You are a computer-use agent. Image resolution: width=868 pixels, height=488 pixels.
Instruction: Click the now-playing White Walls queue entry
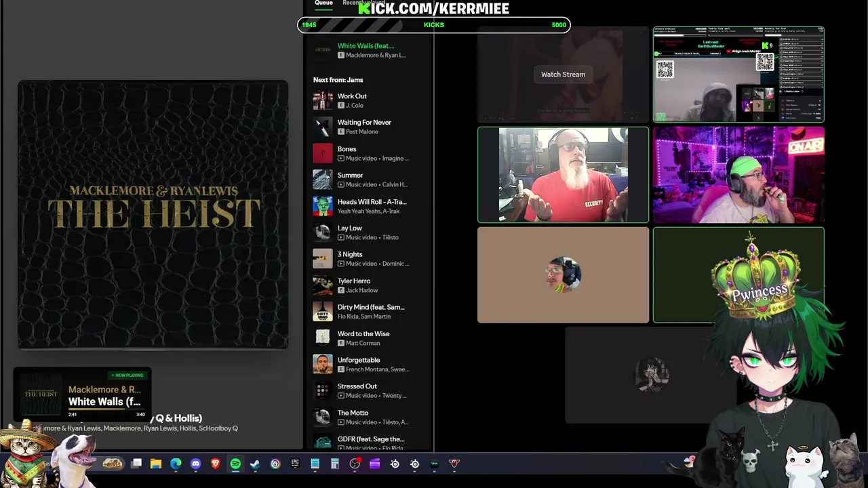point(366,51)
